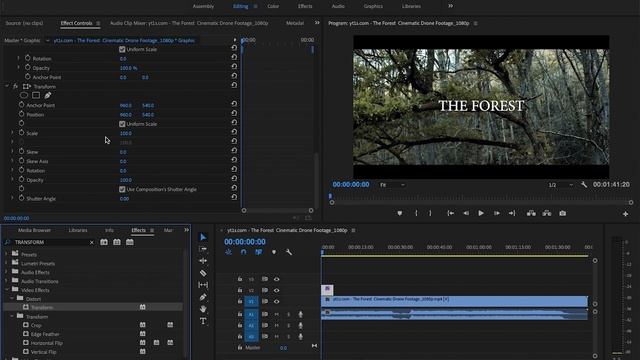
Task: Select the Type tool
Action: (203, 321)
